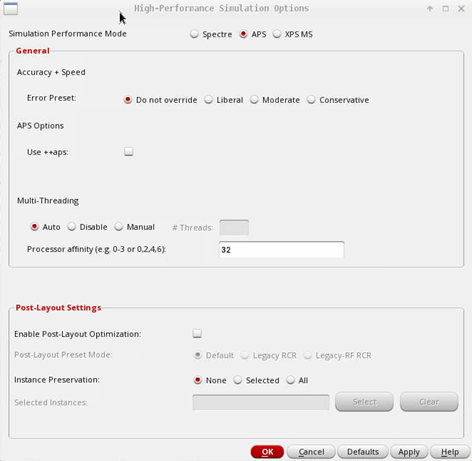Click the 'General' section heading
This screenshot has width=472, height=461.
coord(33,51)
